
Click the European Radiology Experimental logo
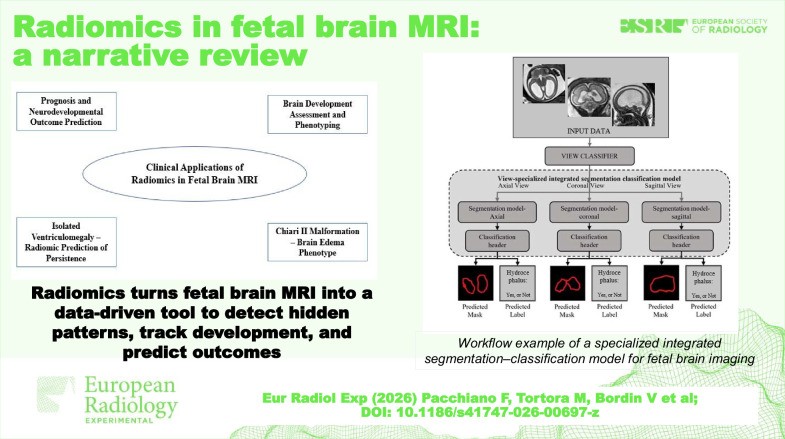click(x=107, y=400)
